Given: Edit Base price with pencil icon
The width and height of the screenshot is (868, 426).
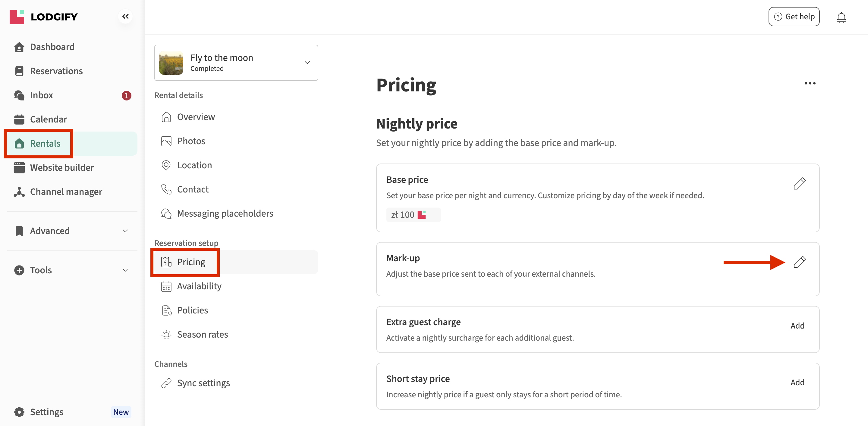Looking at the screenshot, I should pos(799,184).
